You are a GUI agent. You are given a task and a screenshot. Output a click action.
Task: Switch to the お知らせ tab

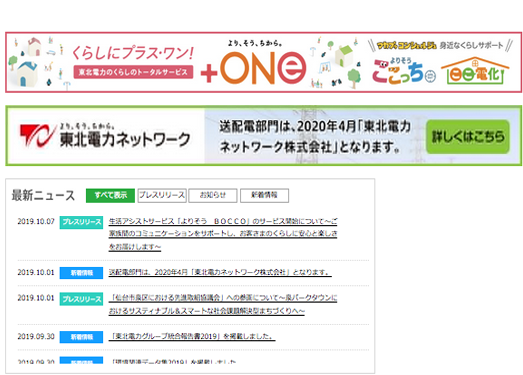tap(213, 195)
